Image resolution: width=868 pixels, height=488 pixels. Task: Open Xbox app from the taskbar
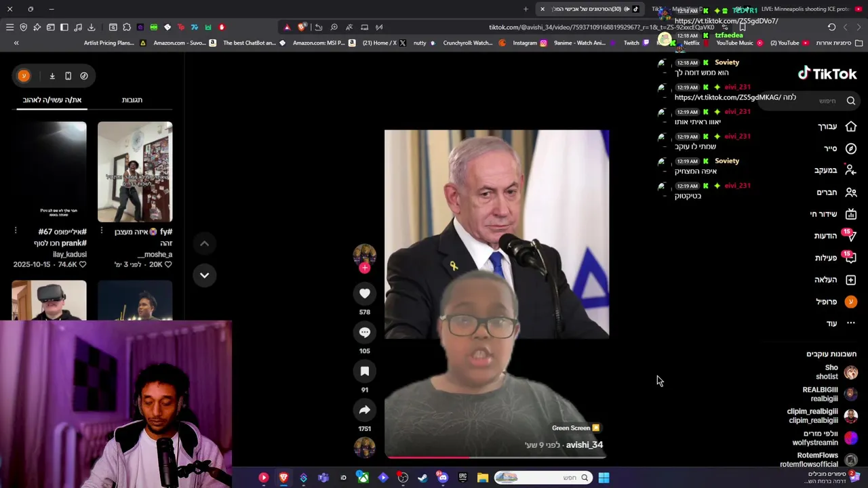tap(363, 478)
